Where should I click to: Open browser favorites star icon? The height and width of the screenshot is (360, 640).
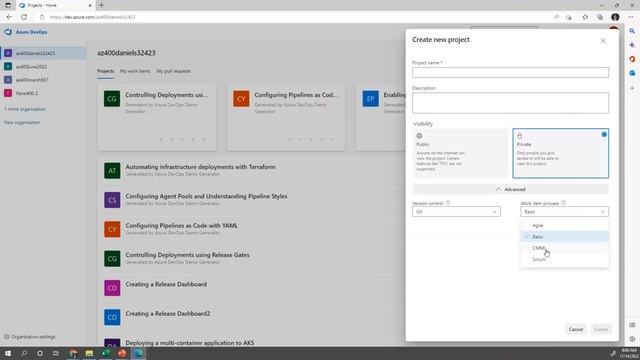(x=585, y=17)
